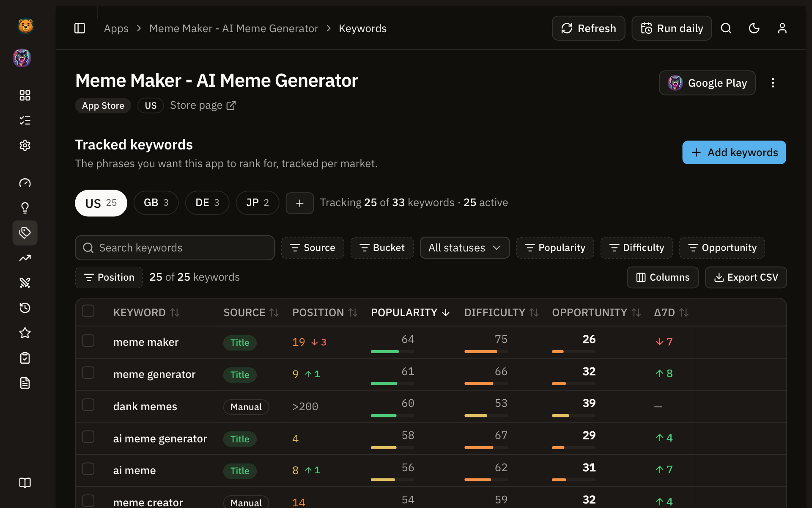Check the box for ai meme row
This screenshot has width=812, height=508.
pyautogui.click(x=88, y=469)
